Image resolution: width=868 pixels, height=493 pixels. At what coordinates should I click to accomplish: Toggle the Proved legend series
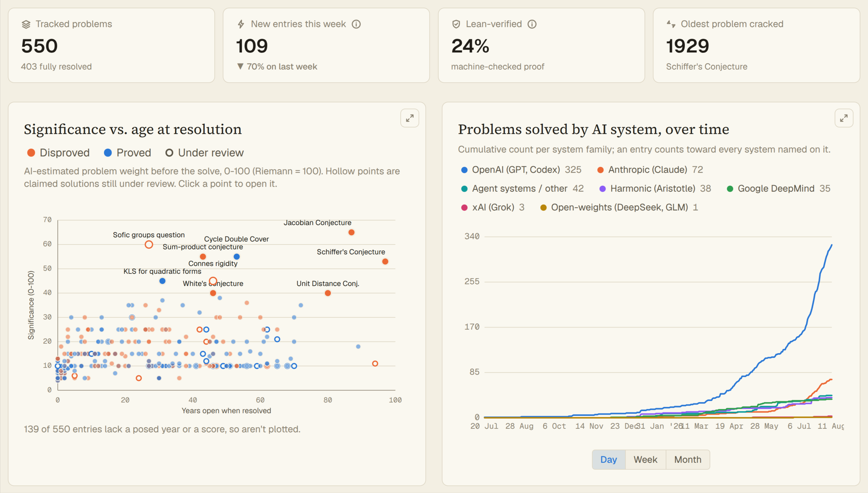click(x=127, y=153)
